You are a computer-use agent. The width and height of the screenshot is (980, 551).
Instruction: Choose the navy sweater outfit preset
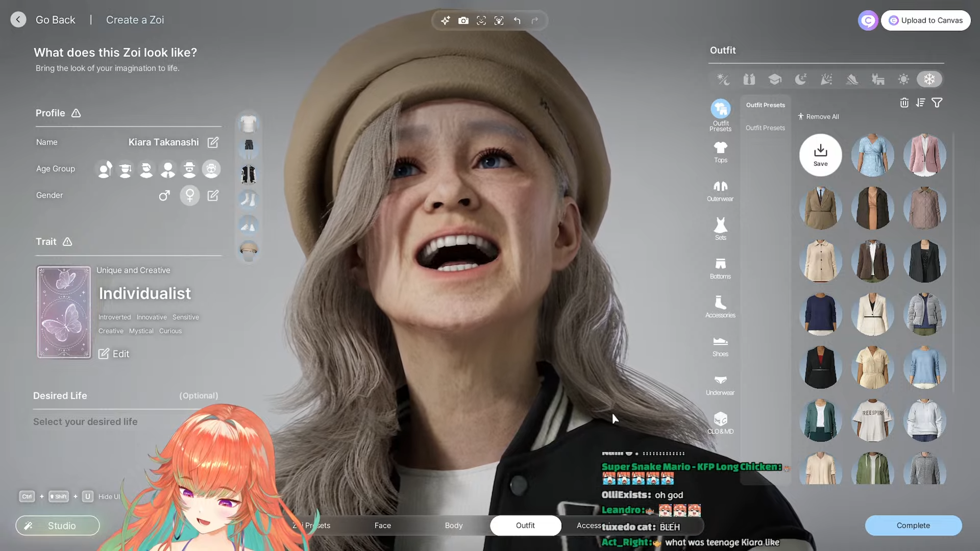820,314
